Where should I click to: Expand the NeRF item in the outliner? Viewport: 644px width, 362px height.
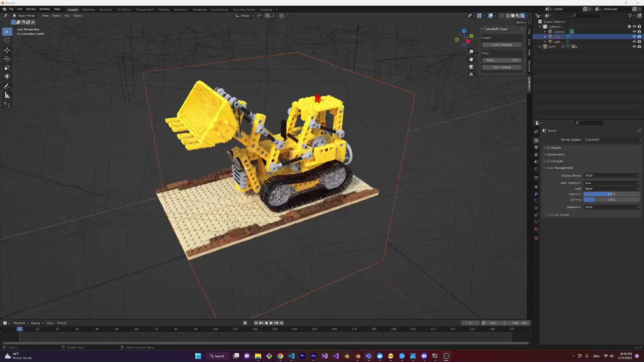pyautogui.click(x=540, y=47)
